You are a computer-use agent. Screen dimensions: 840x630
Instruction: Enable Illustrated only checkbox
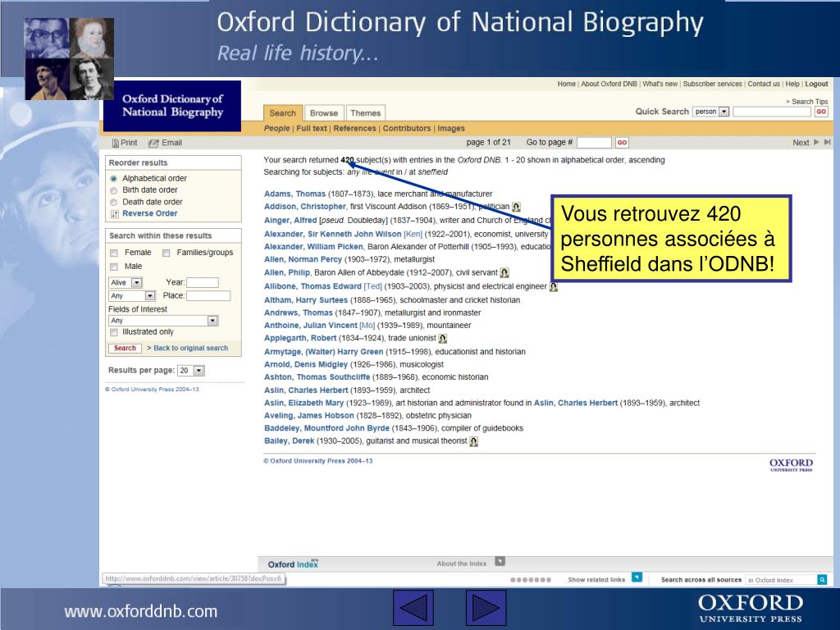coord(114,332)
